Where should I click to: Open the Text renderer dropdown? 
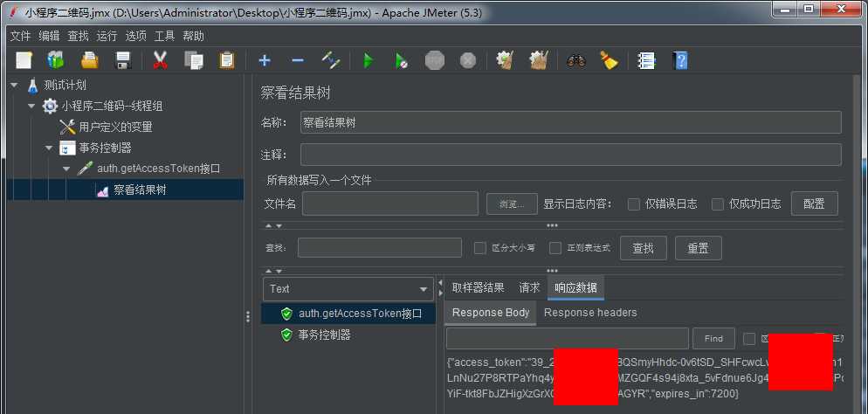[348, 289]
